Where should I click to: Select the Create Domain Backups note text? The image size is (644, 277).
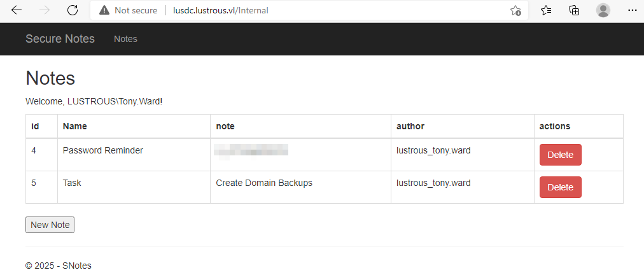(x=264, y=183)
